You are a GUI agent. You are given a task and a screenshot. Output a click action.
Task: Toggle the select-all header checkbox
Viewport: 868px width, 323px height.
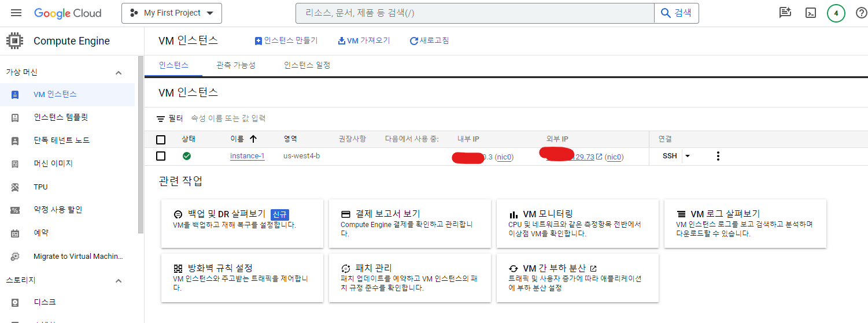(161, 139)
